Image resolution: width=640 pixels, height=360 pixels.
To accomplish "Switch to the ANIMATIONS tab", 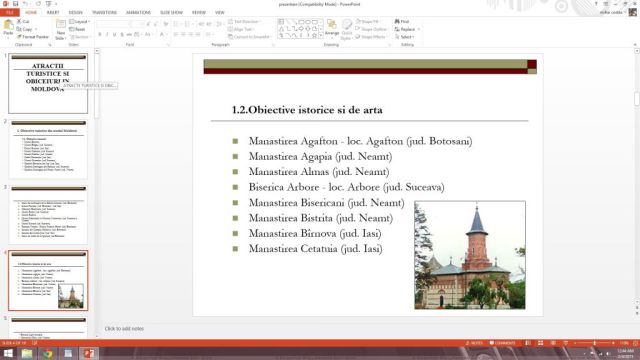I will [x=138, y=13].
